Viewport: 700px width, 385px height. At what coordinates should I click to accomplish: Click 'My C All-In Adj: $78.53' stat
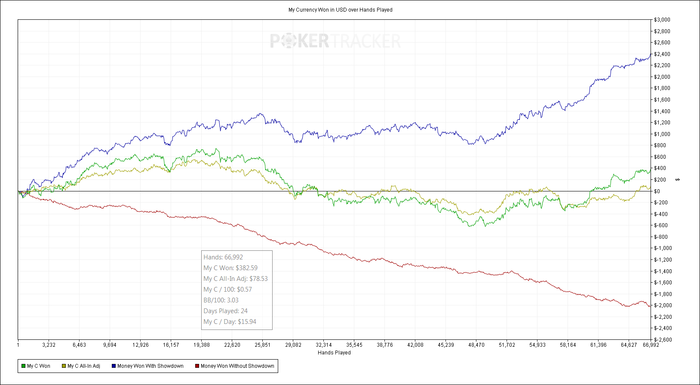coord(235,279)
